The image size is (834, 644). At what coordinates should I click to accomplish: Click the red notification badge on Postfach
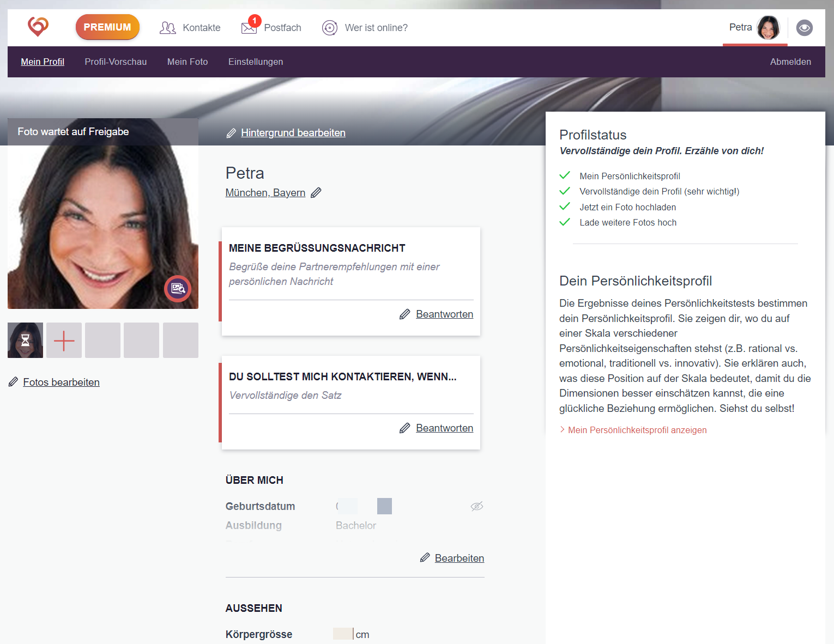255,21
